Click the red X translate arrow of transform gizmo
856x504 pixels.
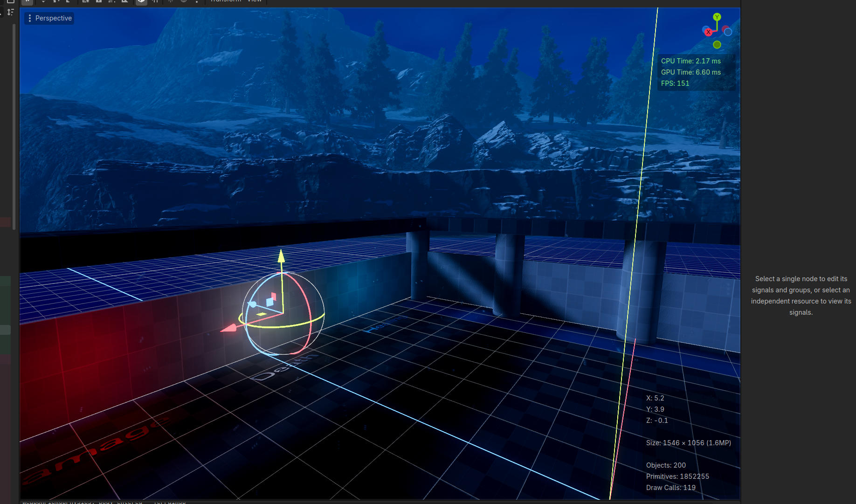point(228,328)
